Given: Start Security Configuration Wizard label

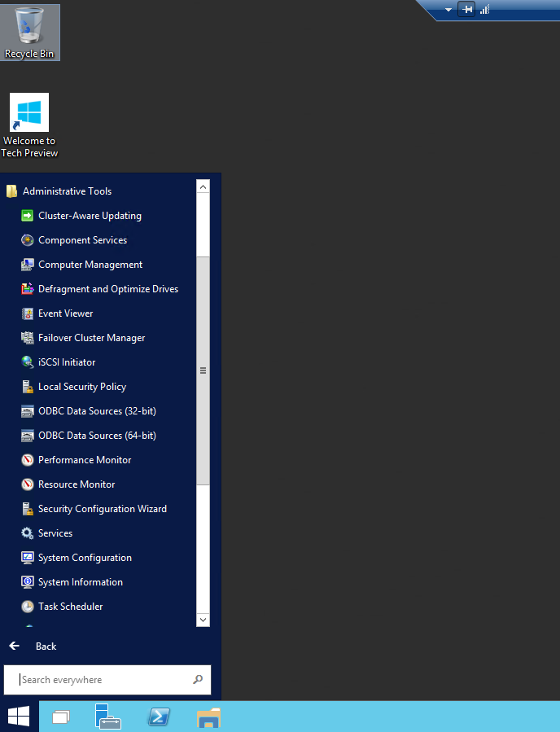Looking at the screenshot, I should (x=103, y=509).
